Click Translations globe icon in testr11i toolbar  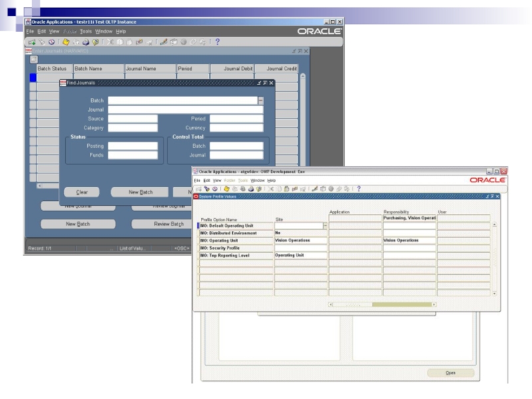(x=184, y=42)
